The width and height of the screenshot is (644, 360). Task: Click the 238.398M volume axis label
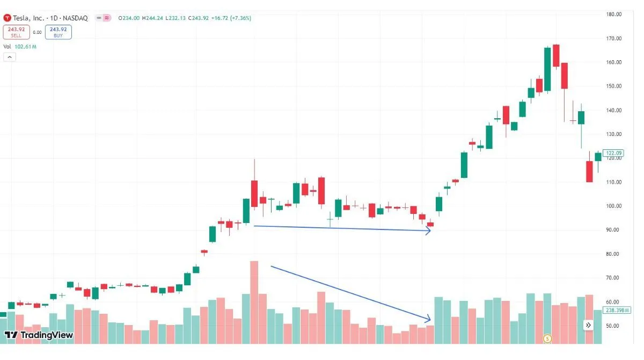pyautogui.click(x=616, y=310)
